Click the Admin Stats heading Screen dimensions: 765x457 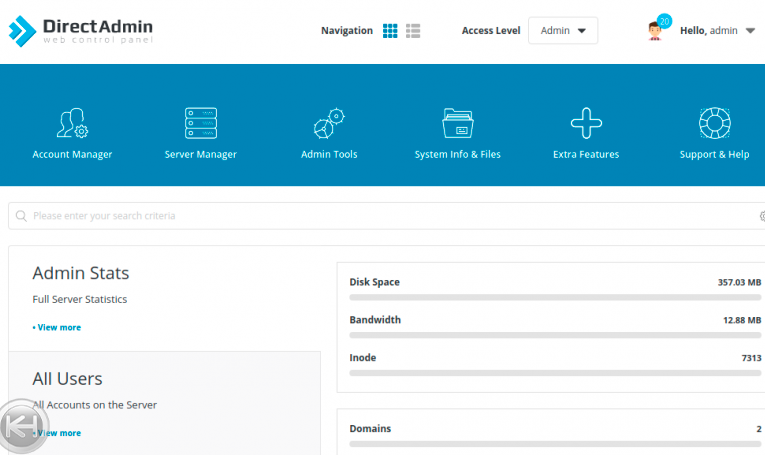pyautogui.click(x=81, y=273)
